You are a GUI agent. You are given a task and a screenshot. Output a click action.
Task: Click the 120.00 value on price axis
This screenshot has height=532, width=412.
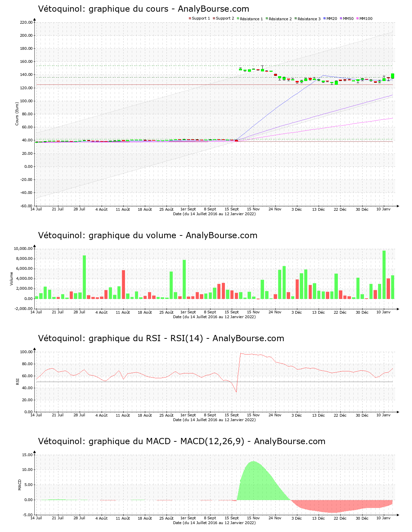point(26,88)
